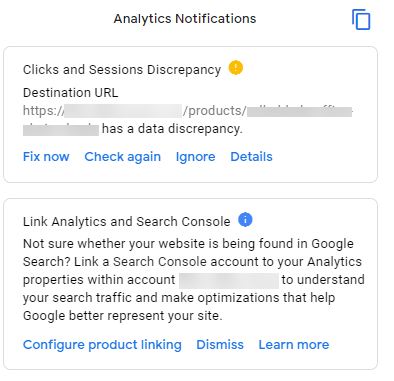This screenshot has width=394, height=381.
Task: Dismiss the Search Console notification
Action: coord(220,344)
